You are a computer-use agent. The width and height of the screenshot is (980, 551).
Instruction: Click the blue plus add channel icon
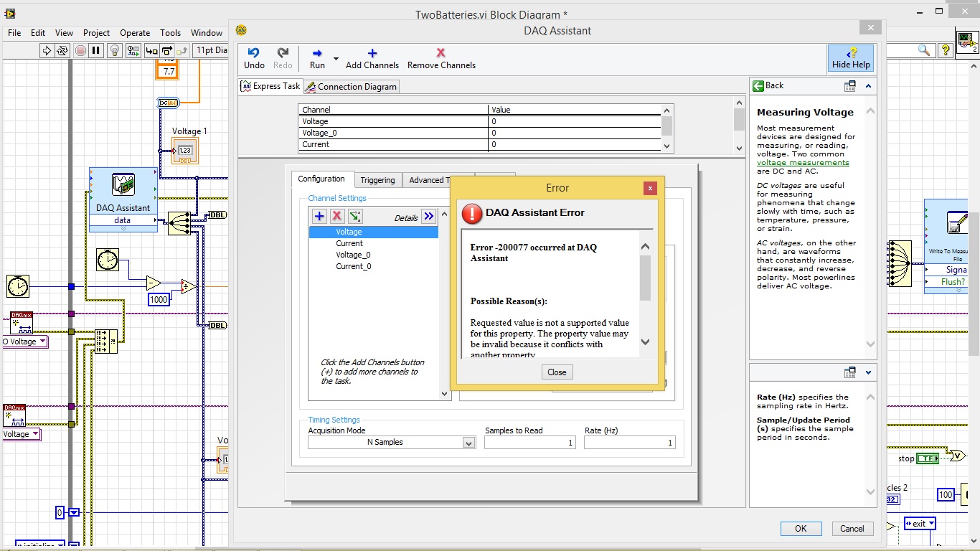tap(319, 216)
